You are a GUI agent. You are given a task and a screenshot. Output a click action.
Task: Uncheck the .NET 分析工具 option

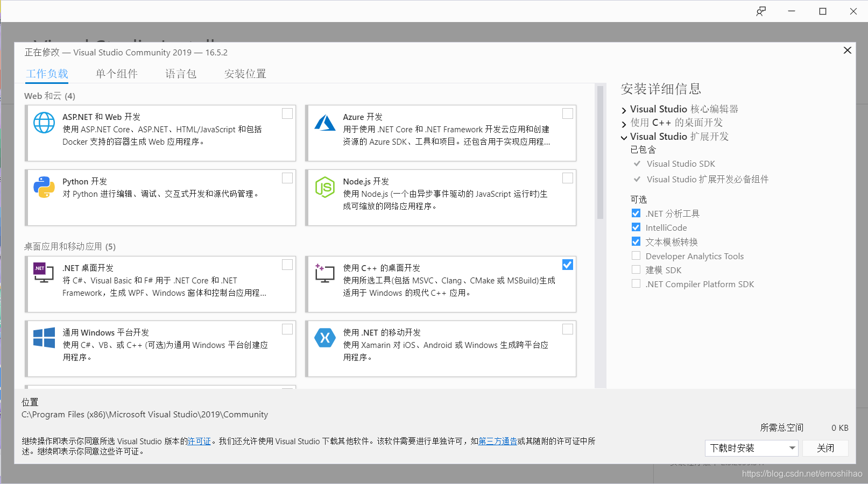pyautogui.click(x=636, y=213)
